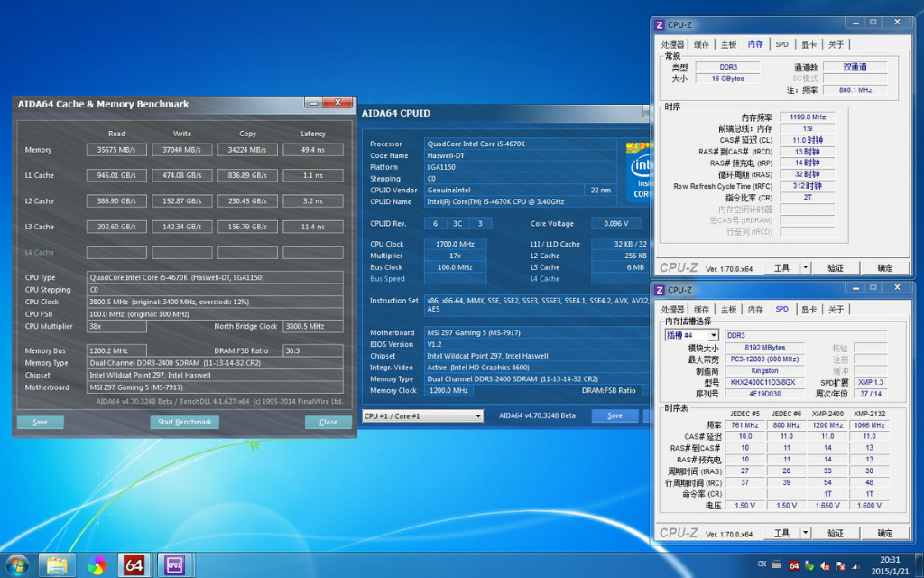Expand the 插槽 #4 memory slot dropdown
The height and width of the screenshot is (578, 924).
tap(713, 335)
